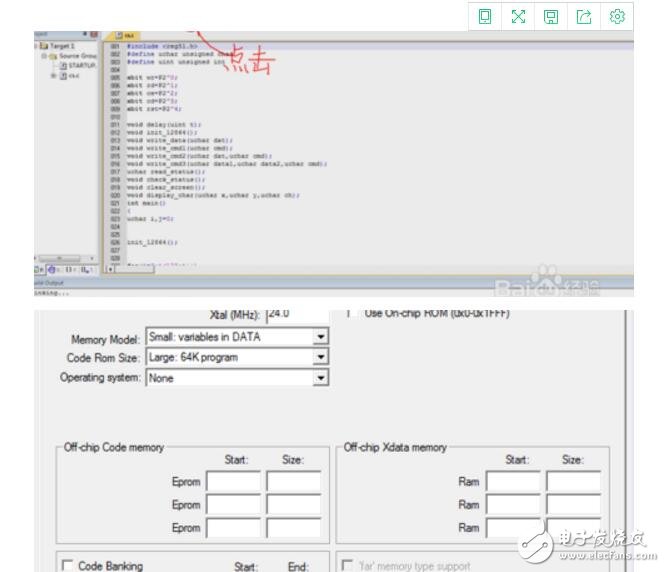
Task: Switch to the source file editor tab
Action: (126, 35)
